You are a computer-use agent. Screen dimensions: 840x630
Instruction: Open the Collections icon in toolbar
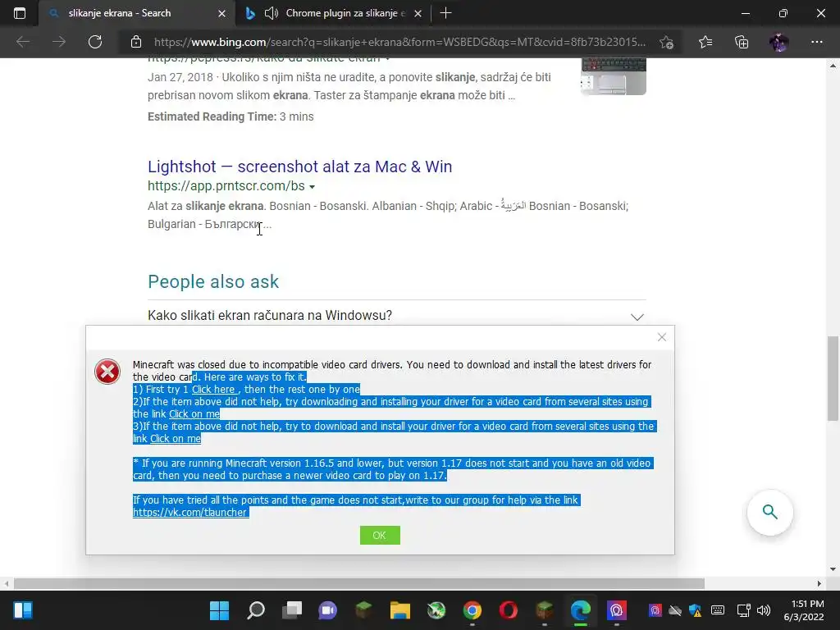click(742, 42)
